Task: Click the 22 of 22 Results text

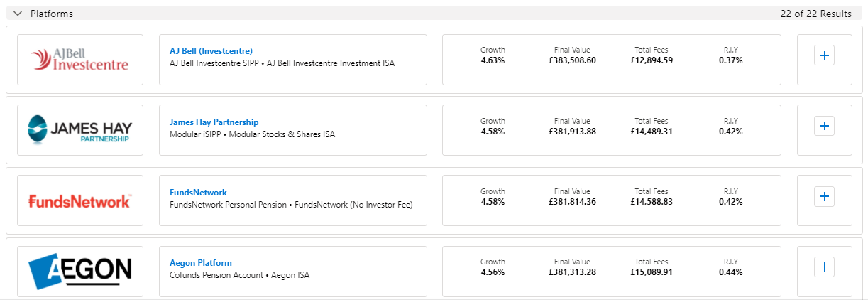Action: click(815, 14)
